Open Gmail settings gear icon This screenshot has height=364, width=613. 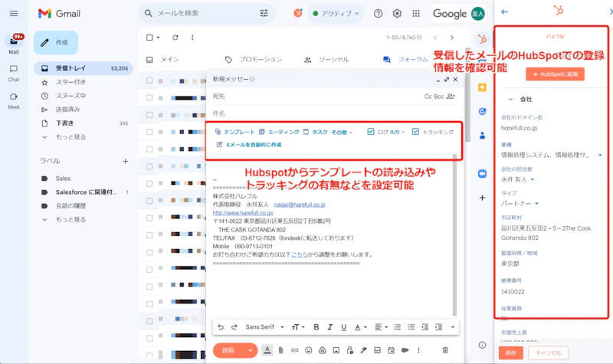tap(397, 14)
